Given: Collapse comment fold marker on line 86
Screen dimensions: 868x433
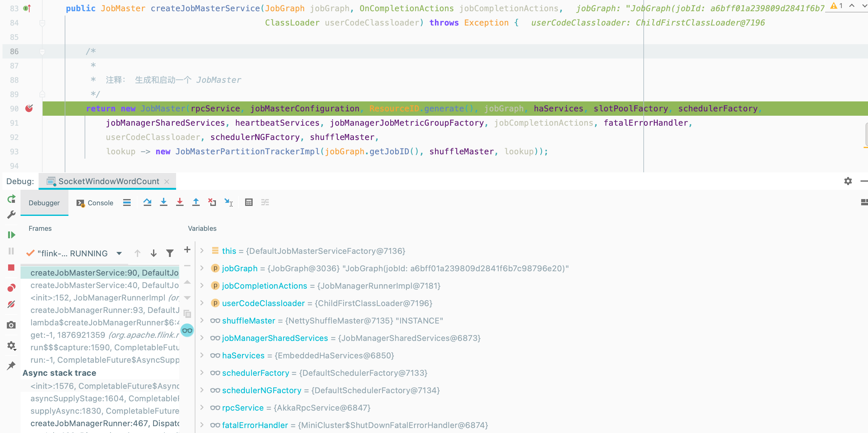Looking at the screenshot, I should (42, 52).
